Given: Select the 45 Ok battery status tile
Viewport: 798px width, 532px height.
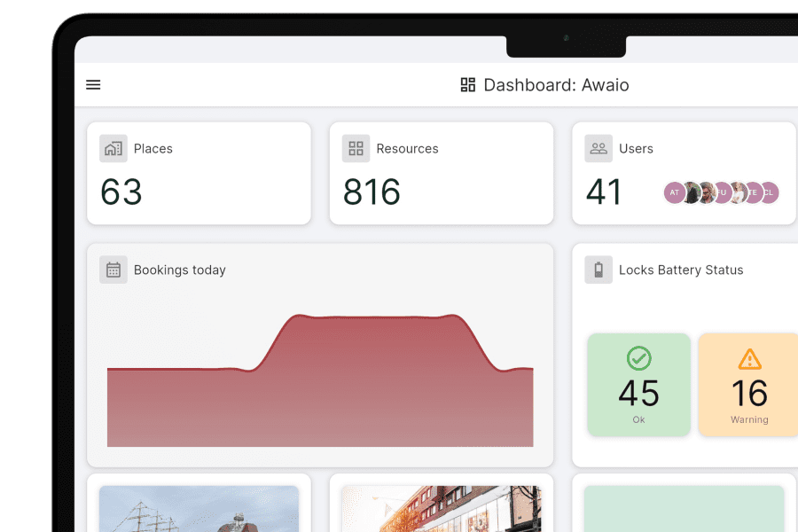Looking at the screenshot, I should pyautogui.click(x=638, y=384).
